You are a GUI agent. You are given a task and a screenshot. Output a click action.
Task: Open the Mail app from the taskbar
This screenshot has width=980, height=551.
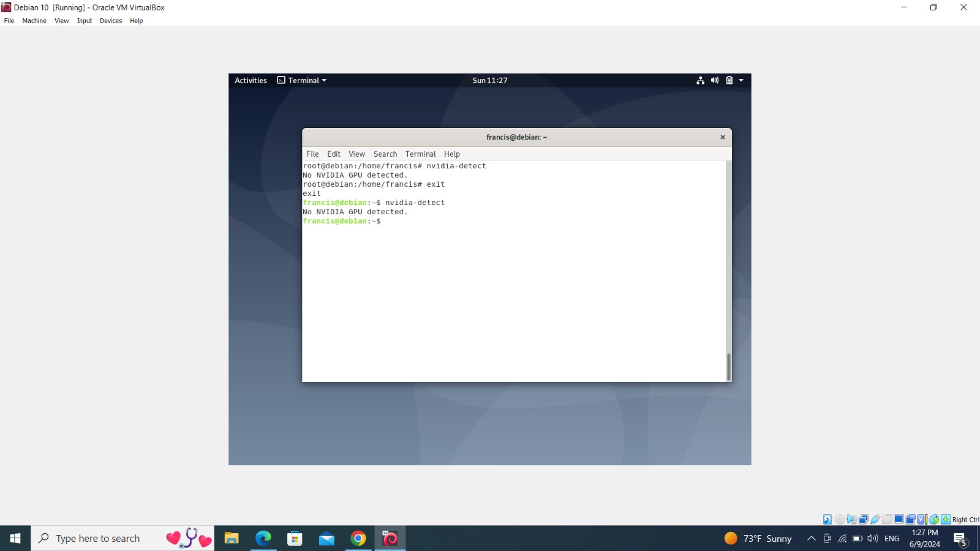[x=327, y=538]
